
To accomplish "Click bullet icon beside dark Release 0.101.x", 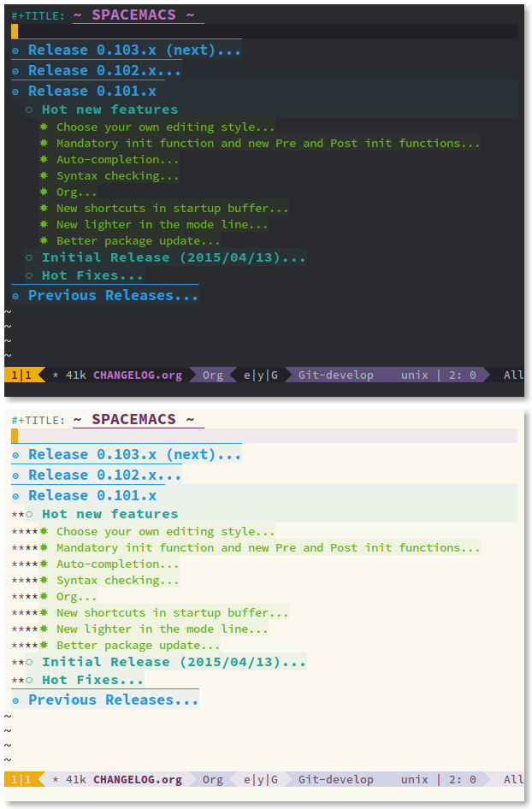I will click(16, 92).
